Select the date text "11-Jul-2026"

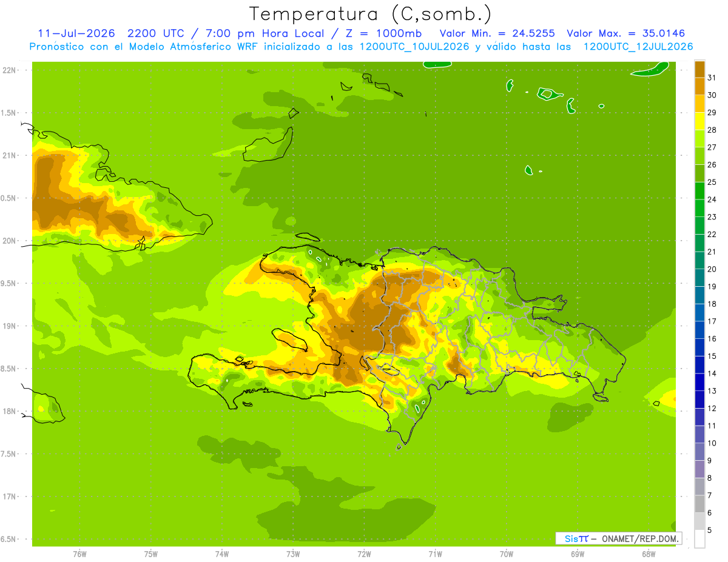(76, 33)
